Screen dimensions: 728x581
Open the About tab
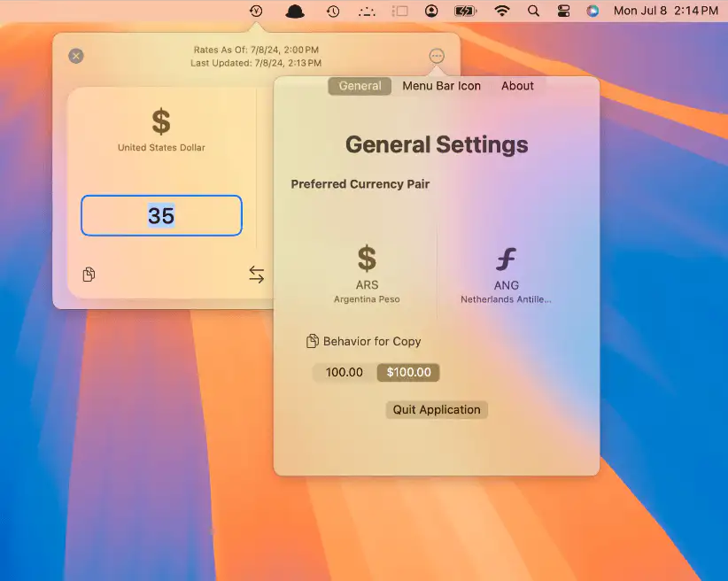(x=517, y=86)
